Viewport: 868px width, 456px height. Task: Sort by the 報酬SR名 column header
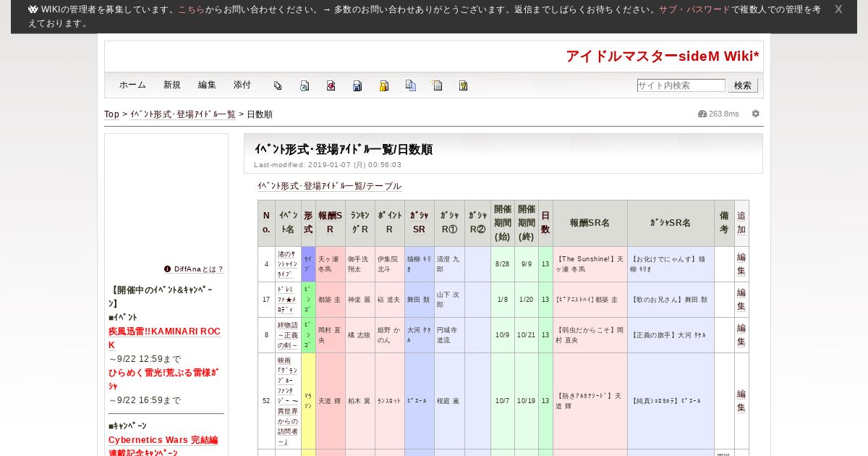pos(590,223)
